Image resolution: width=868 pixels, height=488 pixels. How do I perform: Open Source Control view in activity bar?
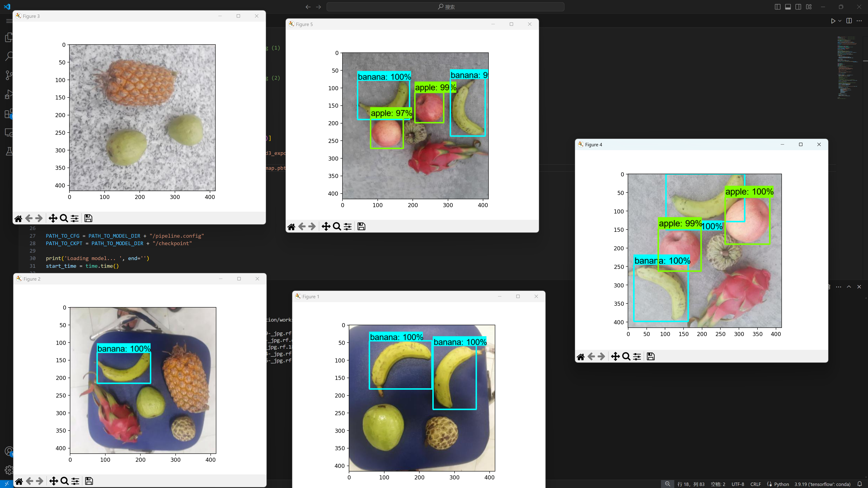(x=9, y=75)
